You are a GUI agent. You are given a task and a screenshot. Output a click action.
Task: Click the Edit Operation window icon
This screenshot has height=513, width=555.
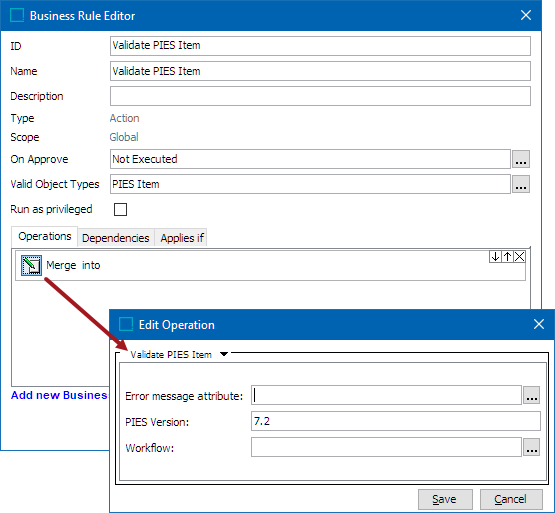coord(126,324)
